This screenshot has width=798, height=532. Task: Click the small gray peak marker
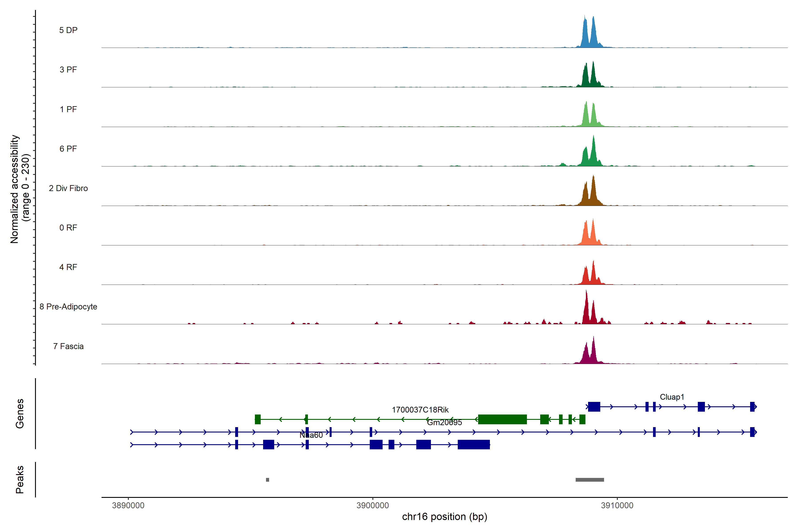tap(267, 480)
